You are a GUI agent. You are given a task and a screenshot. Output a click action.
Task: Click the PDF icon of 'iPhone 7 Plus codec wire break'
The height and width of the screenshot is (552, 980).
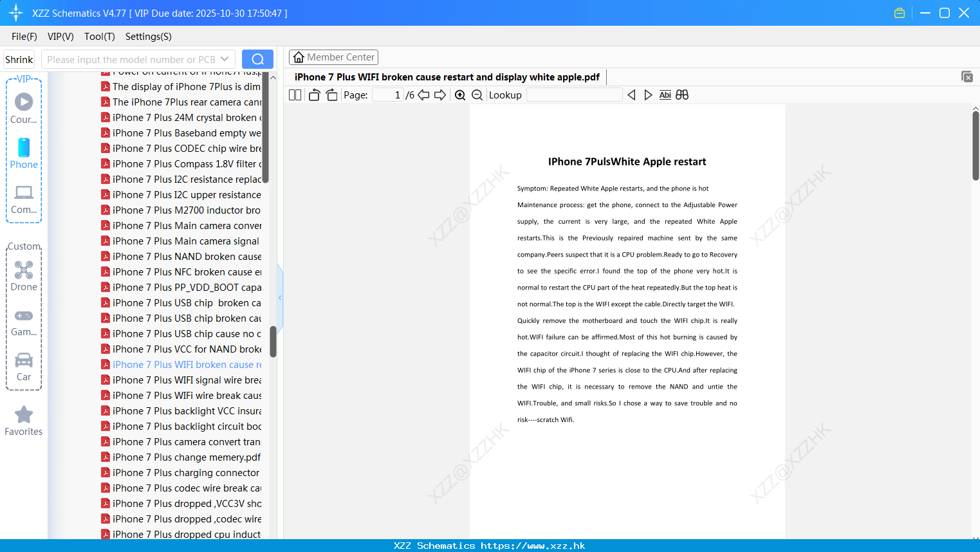pos(106,488)
